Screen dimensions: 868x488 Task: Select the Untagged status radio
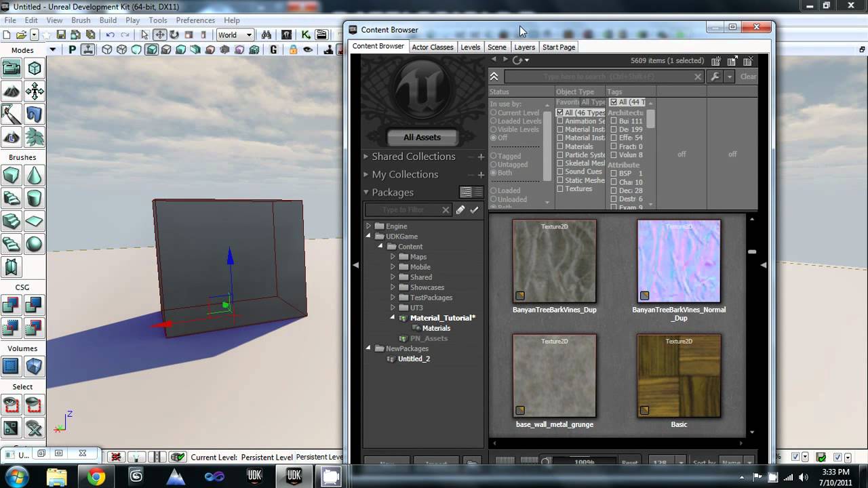tap(494, 165)
